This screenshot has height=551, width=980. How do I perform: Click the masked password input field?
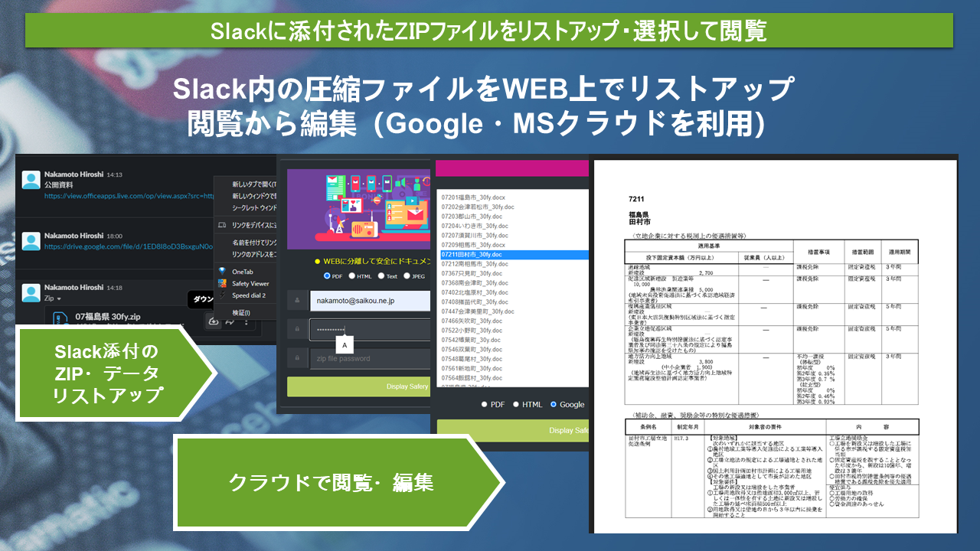[369, 330]
